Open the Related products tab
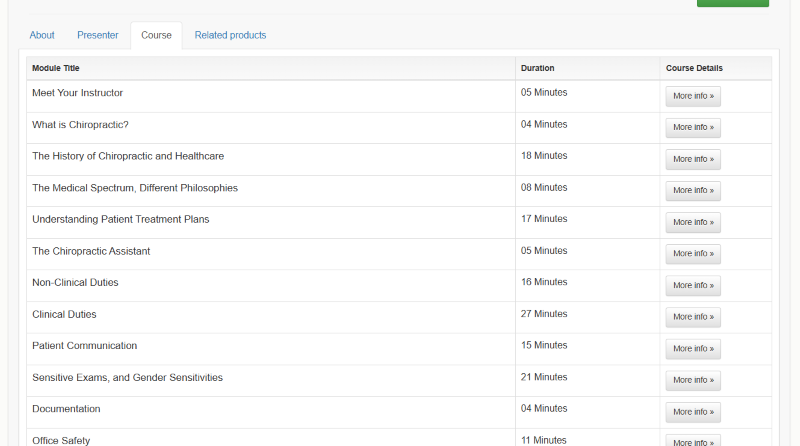Screen dimensions: 800x446 click(x=230, y=35)
